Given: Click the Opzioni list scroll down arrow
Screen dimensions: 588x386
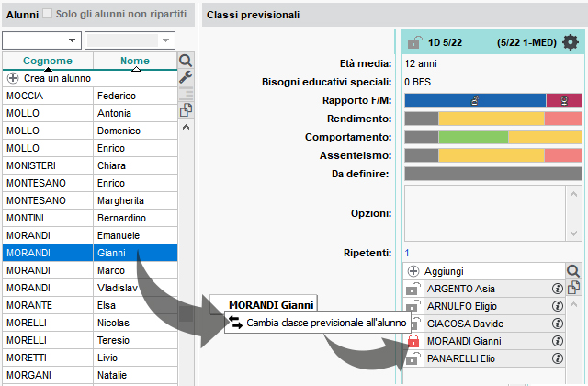Looking at the screenshot, I should (573, 233).
